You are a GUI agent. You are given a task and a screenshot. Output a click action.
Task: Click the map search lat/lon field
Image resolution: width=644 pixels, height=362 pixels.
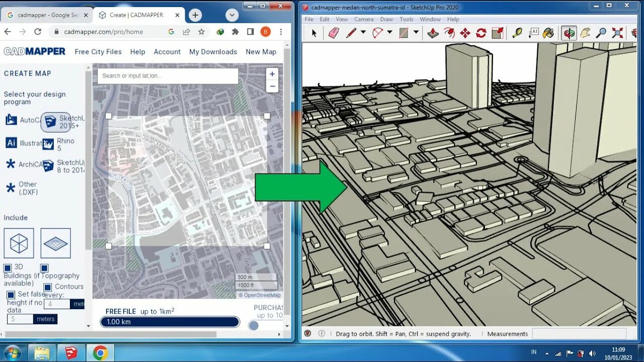click(168, 76)
